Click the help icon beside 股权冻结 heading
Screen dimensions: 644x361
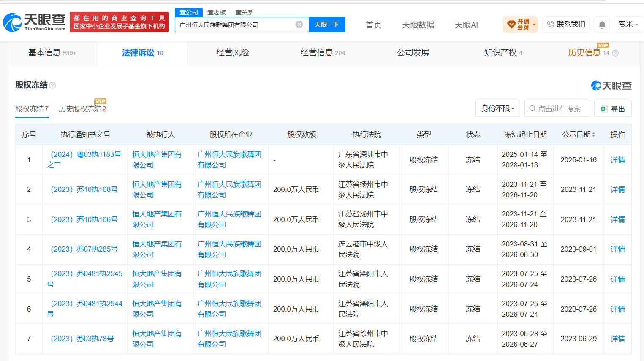click(x=53, y=85)
